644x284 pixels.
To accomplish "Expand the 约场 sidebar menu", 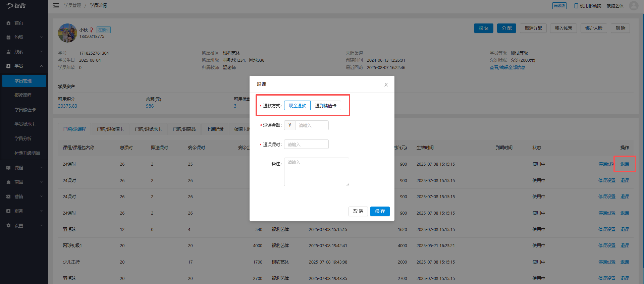I will point(42,37).
